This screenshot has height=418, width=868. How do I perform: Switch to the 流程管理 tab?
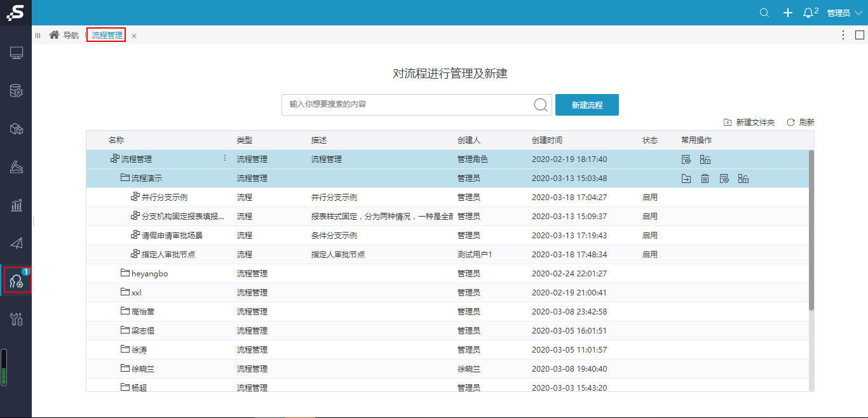[x=107, y=36]
